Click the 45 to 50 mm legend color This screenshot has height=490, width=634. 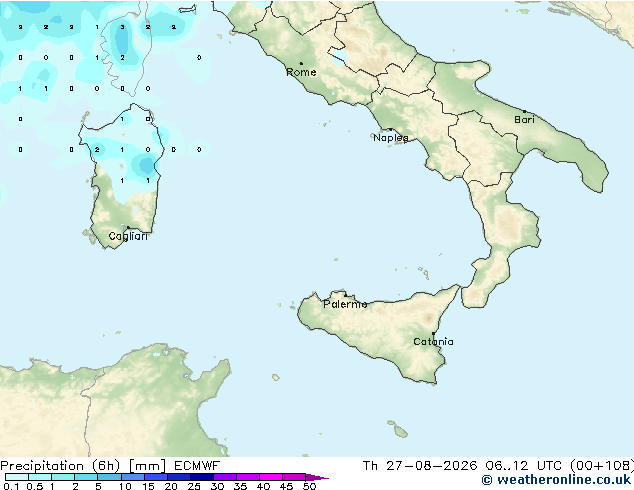coord(294,477)
